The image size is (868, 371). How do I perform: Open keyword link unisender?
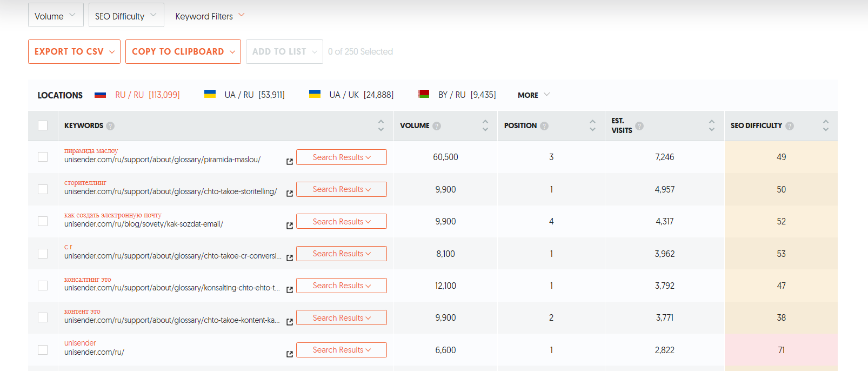tap(80, 343)
